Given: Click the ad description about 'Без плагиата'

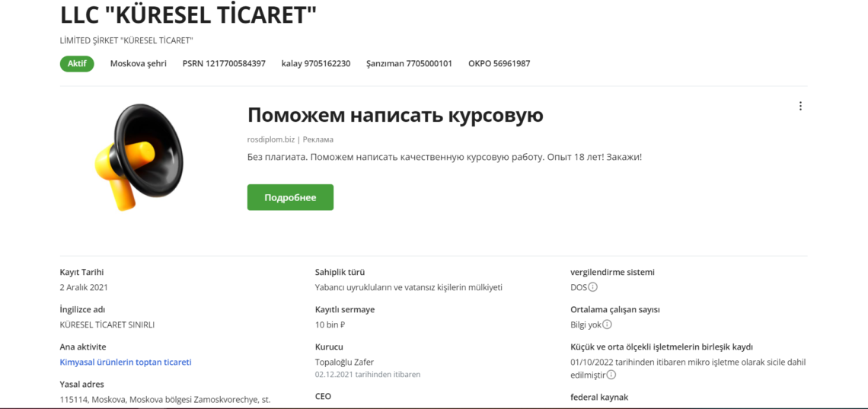Looking at the screenshot, I should [x=445, y=157].
